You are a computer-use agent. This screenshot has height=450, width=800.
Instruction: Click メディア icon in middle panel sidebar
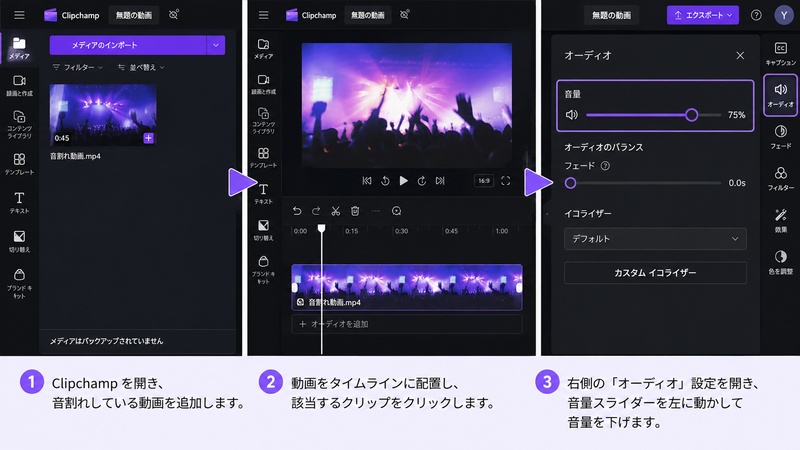pyautogui.click(x=263, y=49)
